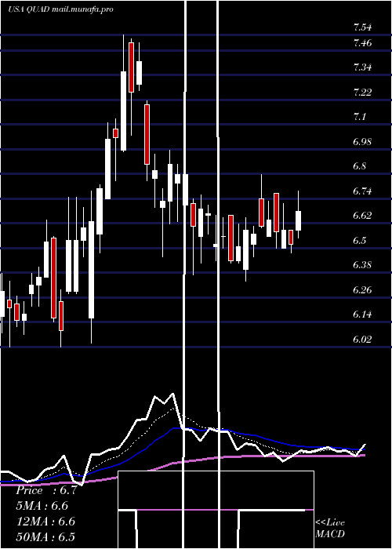Select the 6.38 price axis label

pos(362,265)
